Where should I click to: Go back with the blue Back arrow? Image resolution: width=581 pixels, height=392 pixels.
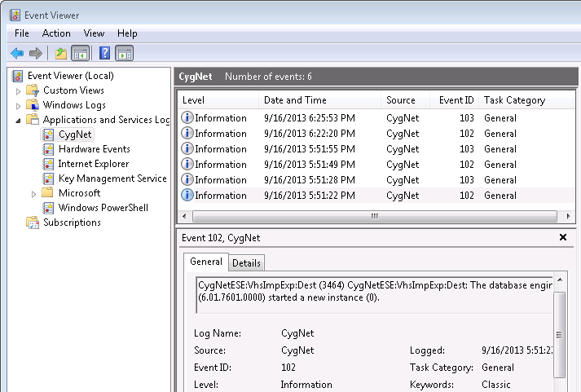17,53
